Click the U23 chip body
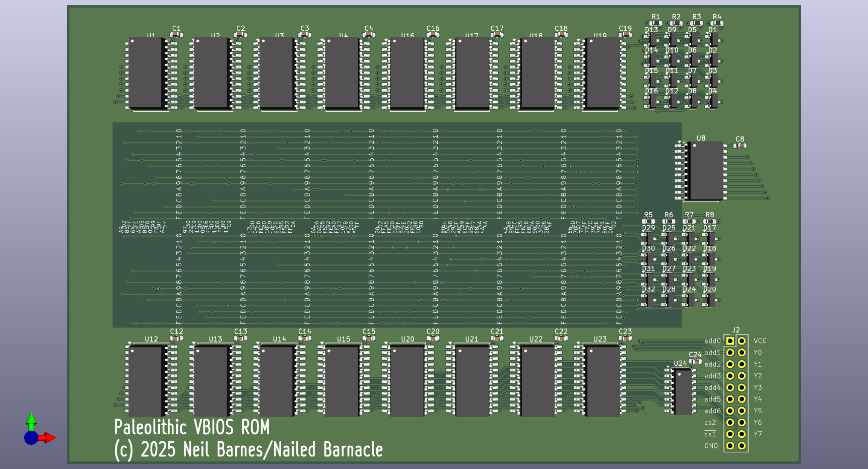This screenshot has width=868, height=469. pyautogui.click(x=603, y=380)
